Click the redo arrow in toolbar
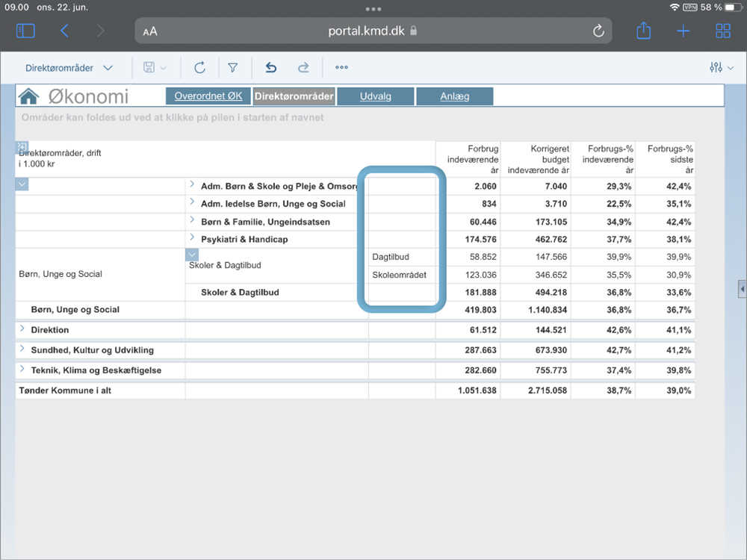 [303, 68]
